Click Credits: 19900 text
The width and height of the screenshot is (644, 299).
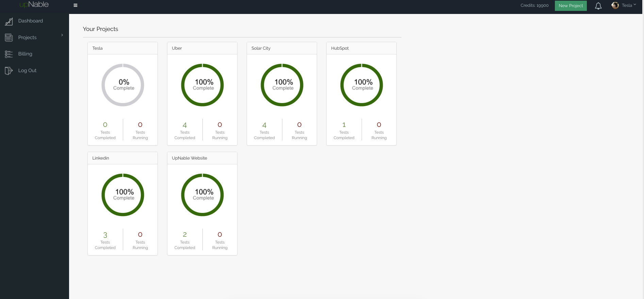[x=534, y=5]
